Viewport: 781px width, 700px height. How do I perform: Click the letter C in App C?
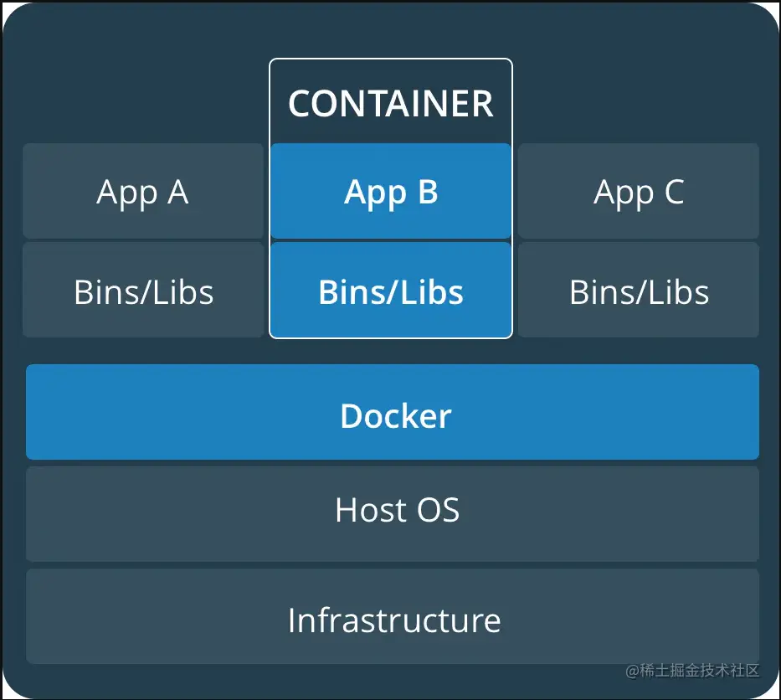coord(674,192)
